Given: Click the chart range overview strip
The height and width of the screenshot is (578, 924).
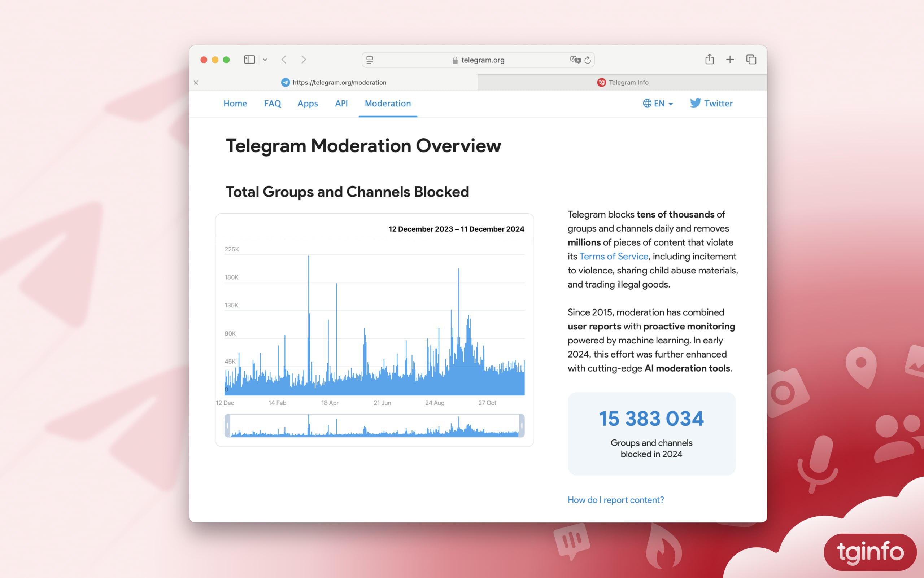Looking at the screenshot, I should coord(374,425).
